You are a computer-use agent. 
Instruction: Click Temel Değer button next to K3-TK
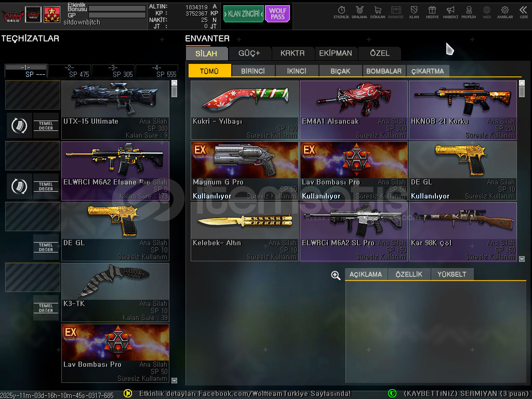(46, 308)
